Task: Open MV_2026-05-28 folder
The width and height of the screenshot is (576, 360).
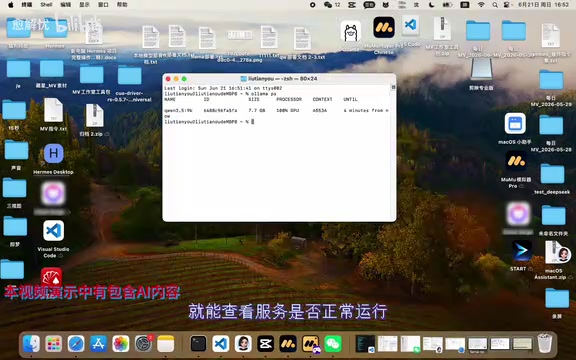Action: coord(551,125)
